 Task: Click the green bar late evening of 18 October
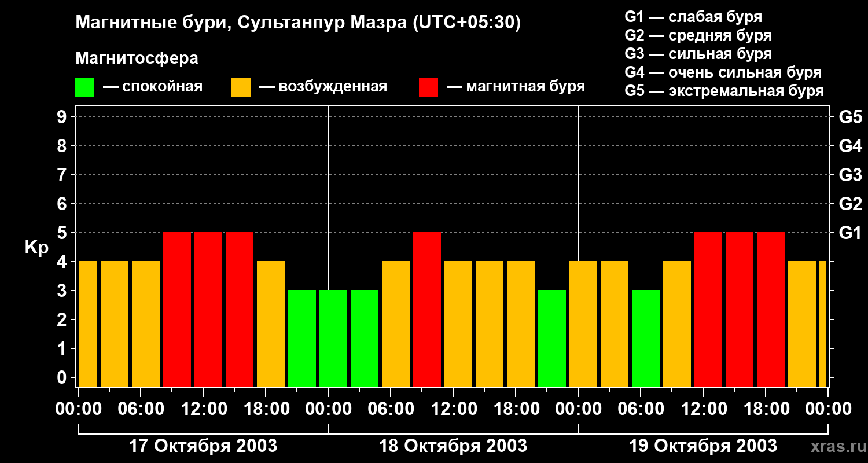(552, 339)
